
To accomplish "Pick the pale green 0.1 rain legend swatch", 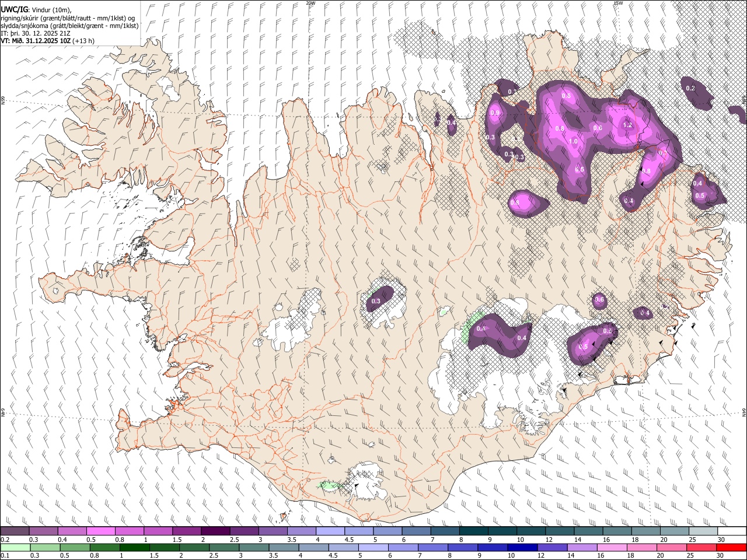I will [x=15, y=548].
